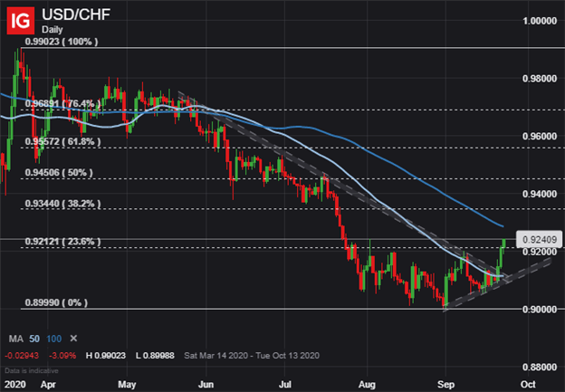
Task: Click the H 0.99023 high value
Action: tap(106, 356)
